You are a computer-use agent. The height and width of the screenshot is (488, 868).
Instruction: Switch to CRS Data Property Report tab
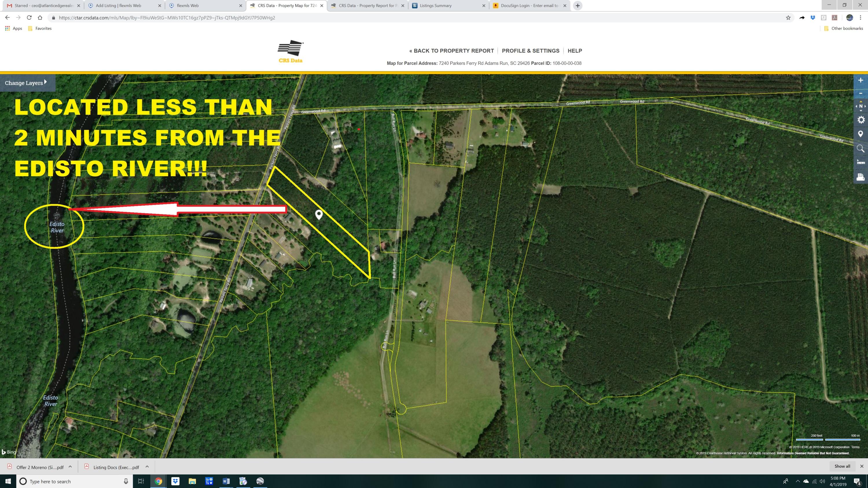click(x=367, y=5)
